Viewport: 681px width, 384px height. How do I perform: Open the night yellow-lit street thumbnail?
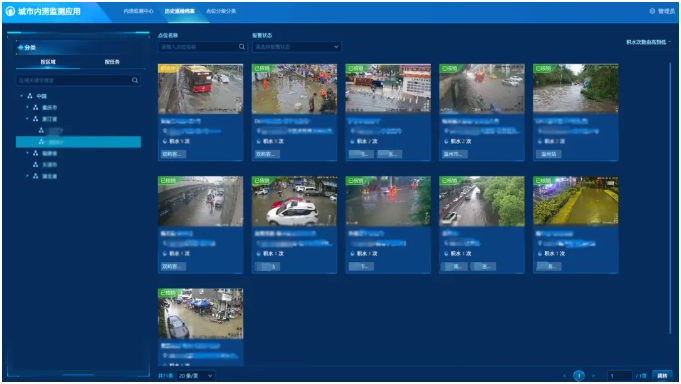(x=575, y=201)
